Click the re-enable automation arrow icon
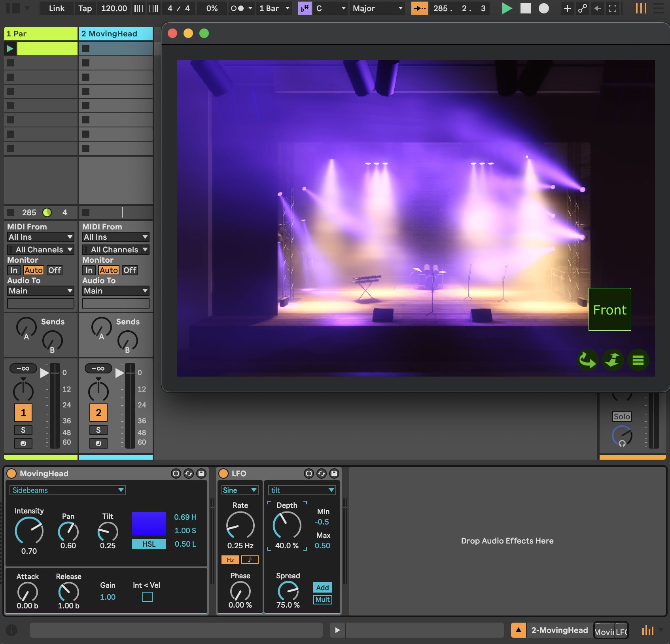 tap(598, 8)
